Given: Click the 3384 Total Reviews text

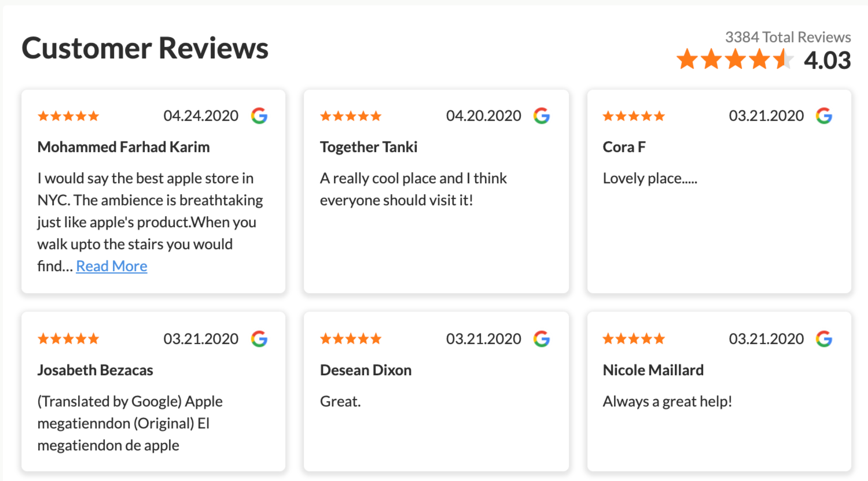Looking at the screenshot, I should point(788,37).
